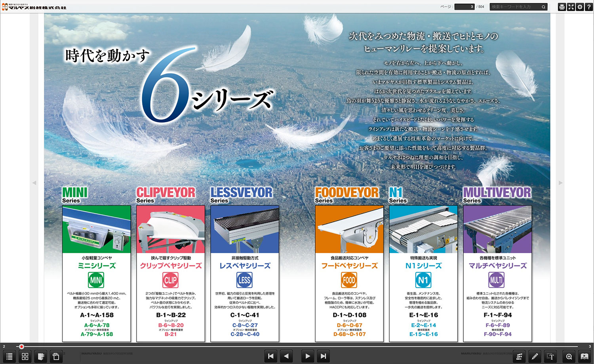Open the N1 series conveyor photo

[423, 229]
